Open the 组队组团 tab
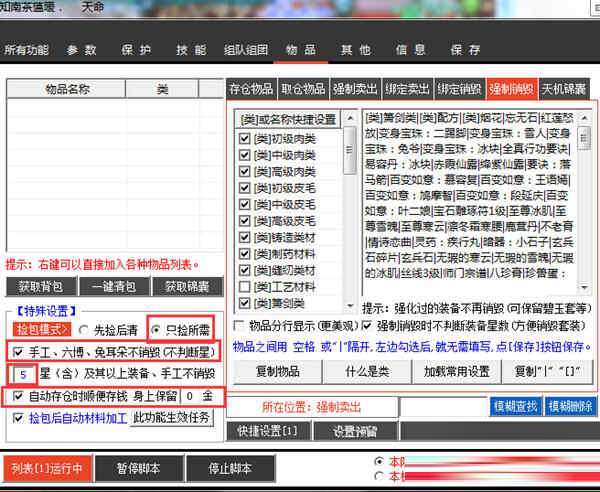600x492 pixels. (246, 50)
